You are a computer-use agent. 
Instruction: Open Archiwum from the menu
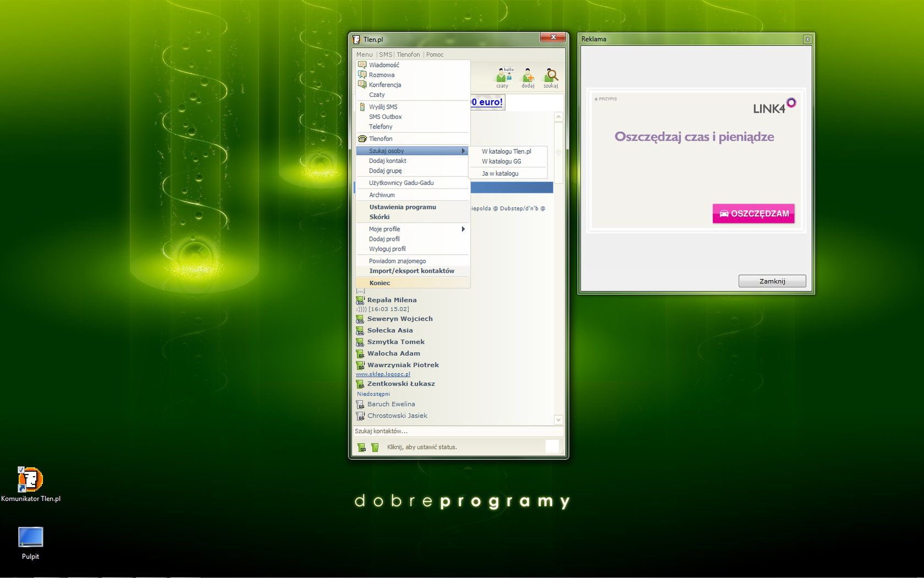[413, 195]
